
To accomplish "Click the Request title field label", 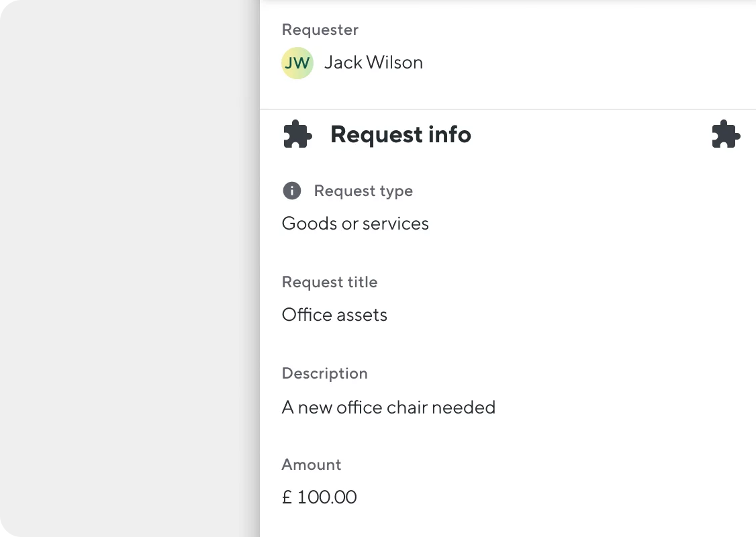I will coord(330,282).
